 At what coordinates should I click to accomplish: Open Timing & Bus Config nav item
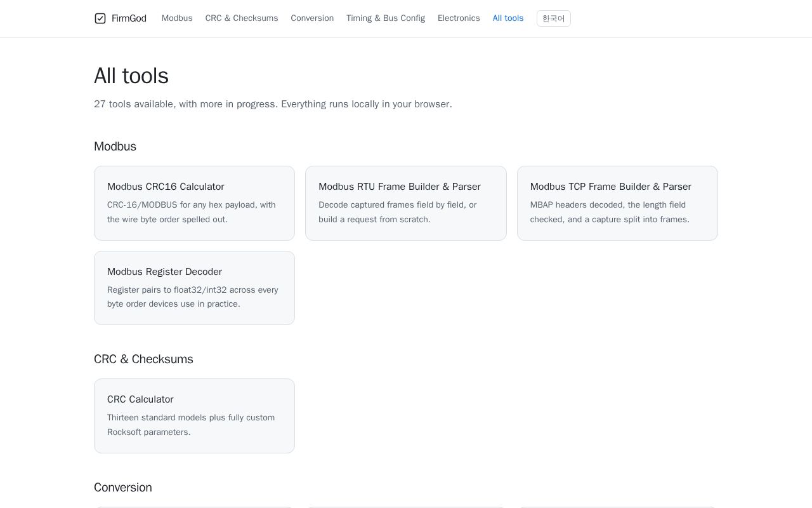pyautogui.click(x=386, y=18)
